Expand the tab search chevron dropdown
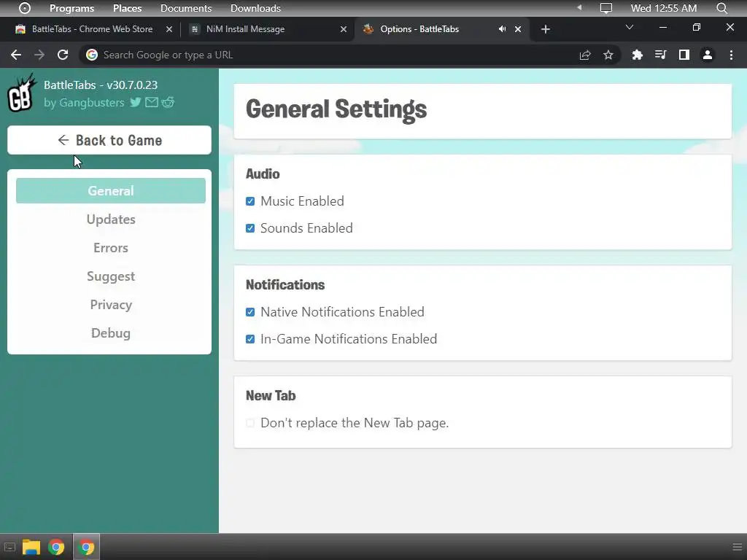The image size is (747, 560). pos(630,27)
